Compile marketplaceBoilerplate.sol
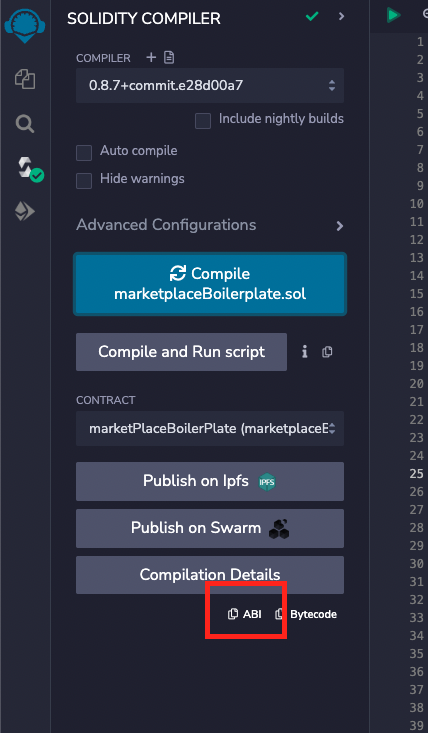The width and height of the screenshot is (428, 733). tap(210, 284)
